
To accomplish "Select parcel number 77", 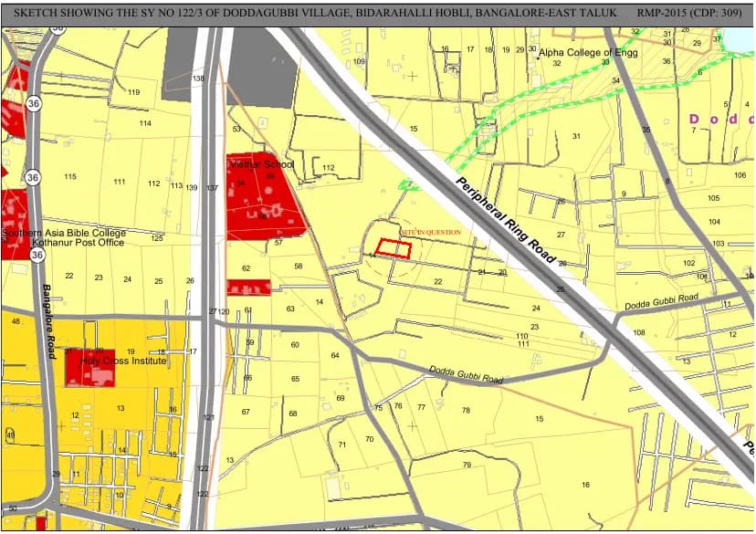I will (x=422, y=407).
